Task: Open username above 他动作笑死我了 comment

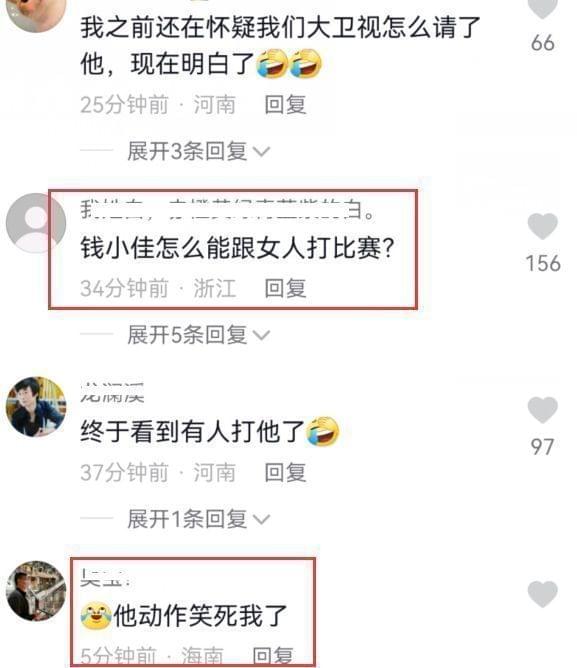Action: [105, 576]
